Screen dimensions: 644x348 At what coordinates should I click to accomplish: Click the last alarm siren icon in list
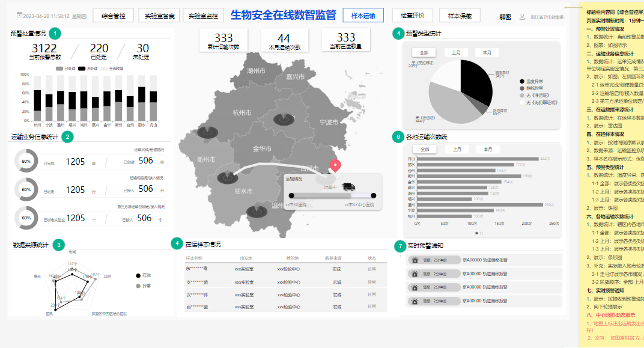(415, 301)
